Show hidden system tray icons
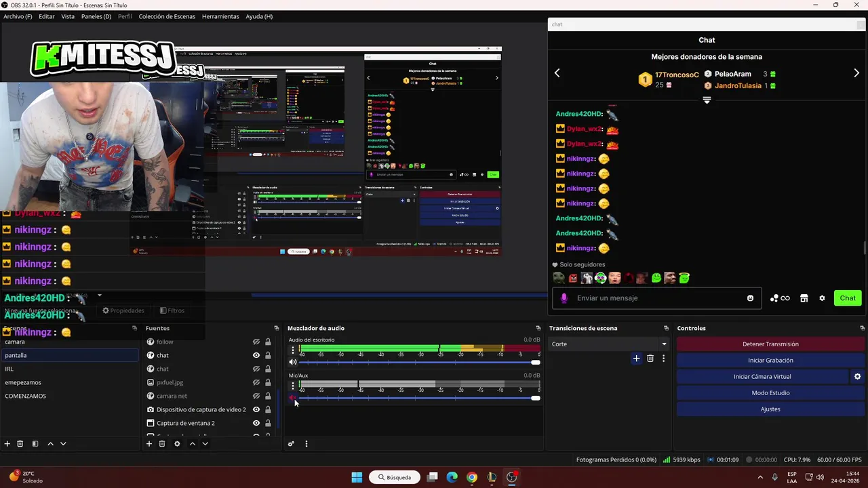868x488 pixels. 759,477
